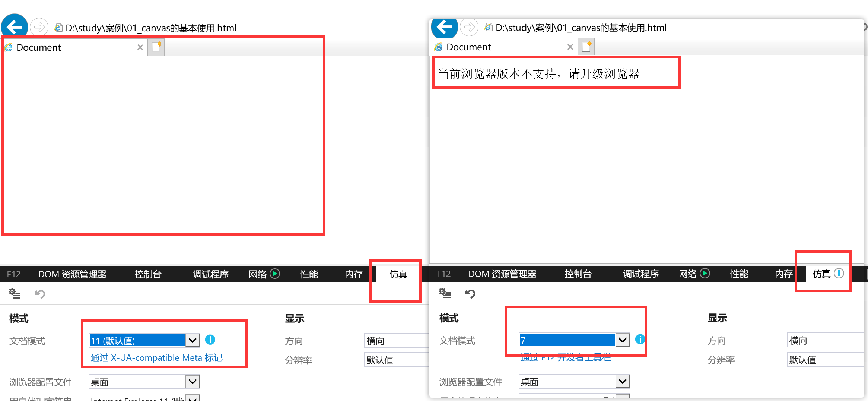868x401 pixels.
Task: Open right 分辨率 dropdown showing 默认值
Action: point(826,359)
